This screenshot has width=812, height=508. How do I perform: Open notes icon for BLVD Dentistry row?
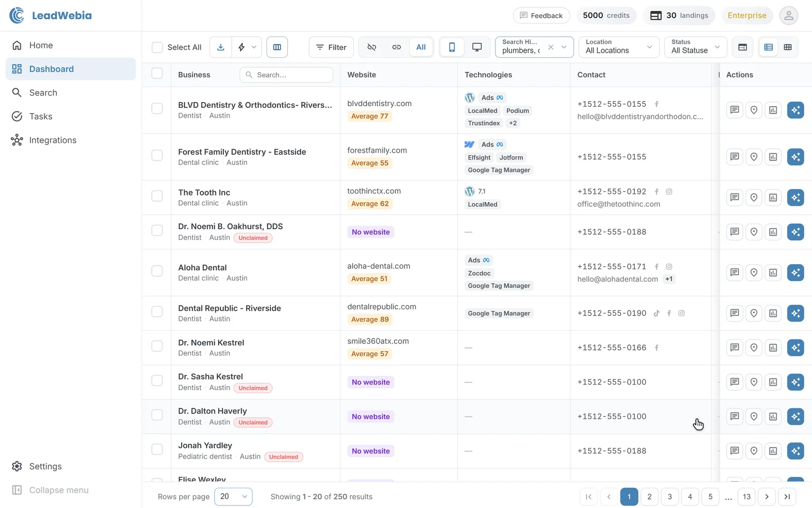734,110
